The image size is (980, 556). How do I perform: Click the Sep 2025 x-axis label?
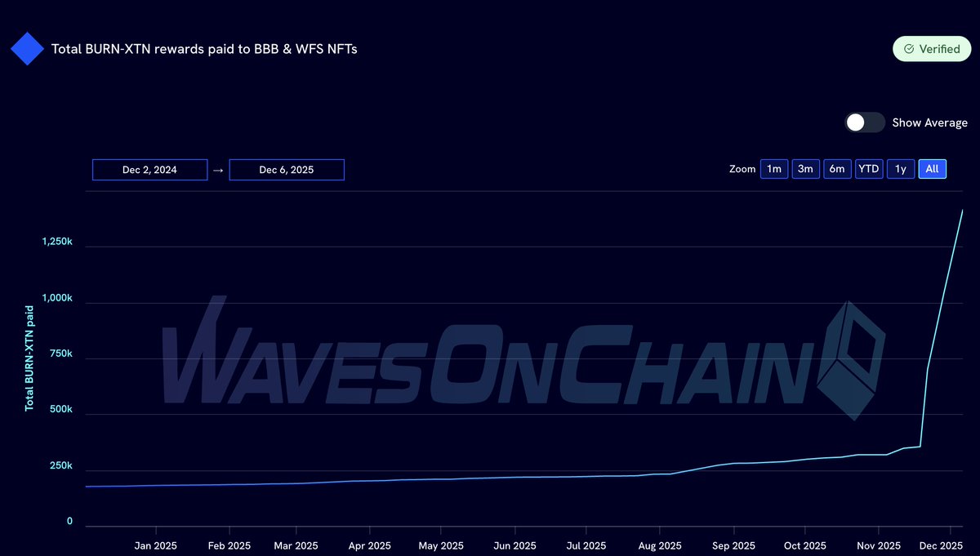733,545
